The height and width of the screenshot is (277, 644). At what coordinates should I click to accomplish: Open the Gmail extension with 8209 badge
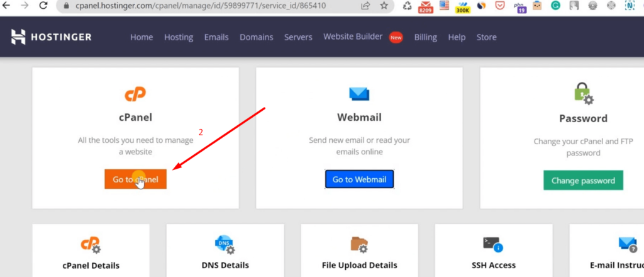point(426,6)
